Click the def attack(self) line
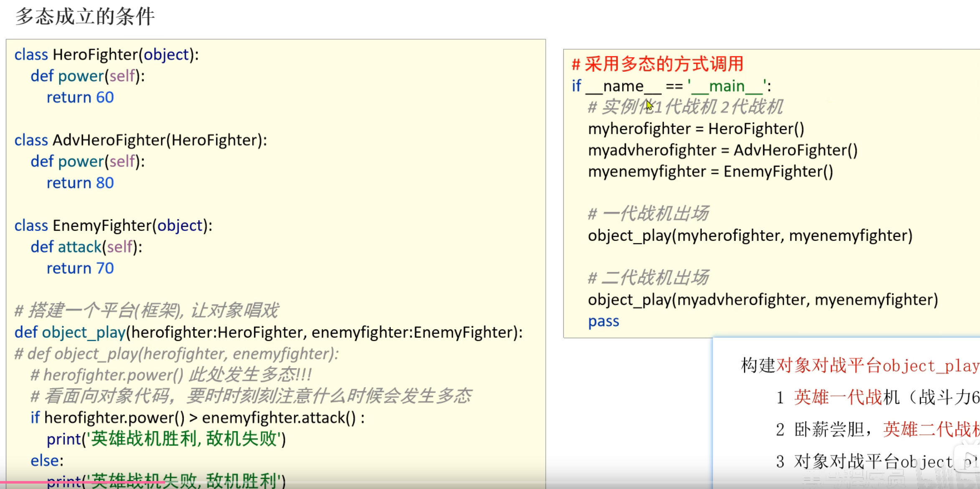 click(86, 247)
